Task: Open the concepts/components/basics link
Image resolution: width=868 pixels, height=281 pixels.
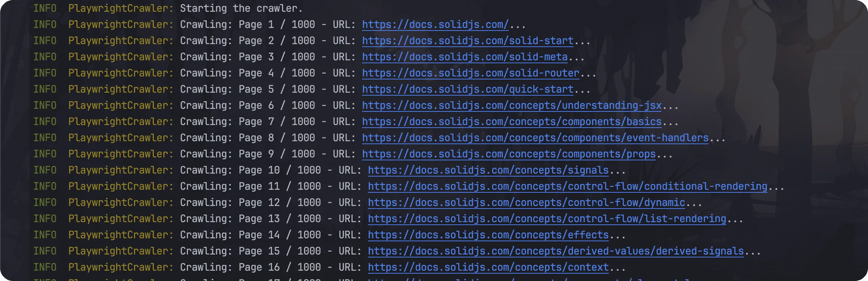Action: (x=512, y=122)
